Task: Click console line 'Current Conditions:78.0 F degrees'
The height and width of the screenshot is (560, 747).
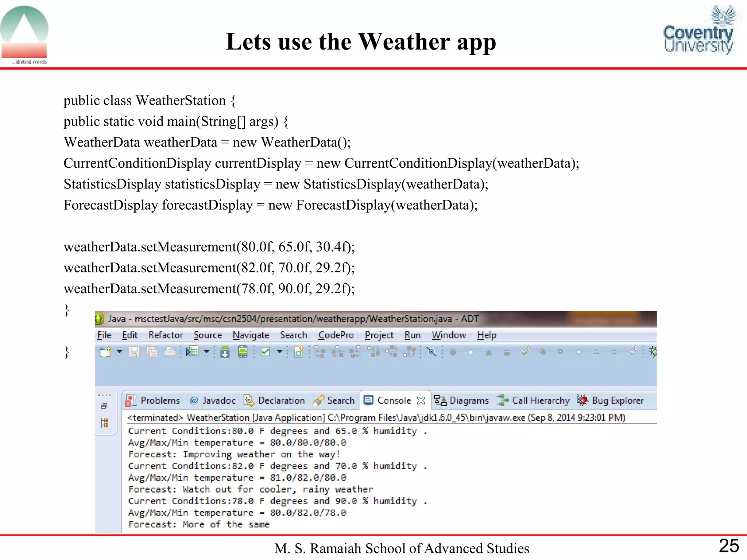Action: tap(278, 501)
